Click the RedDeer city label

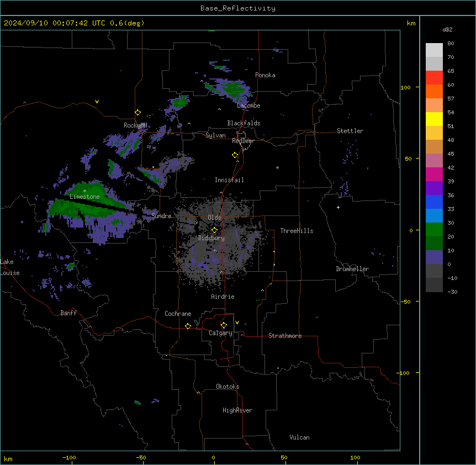[x=243, y=141]
